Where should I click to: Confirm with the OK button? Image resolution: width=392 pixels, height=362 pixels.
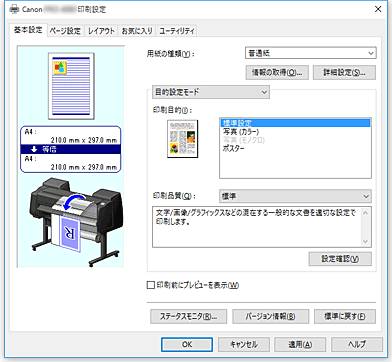(x=187, y=344)
